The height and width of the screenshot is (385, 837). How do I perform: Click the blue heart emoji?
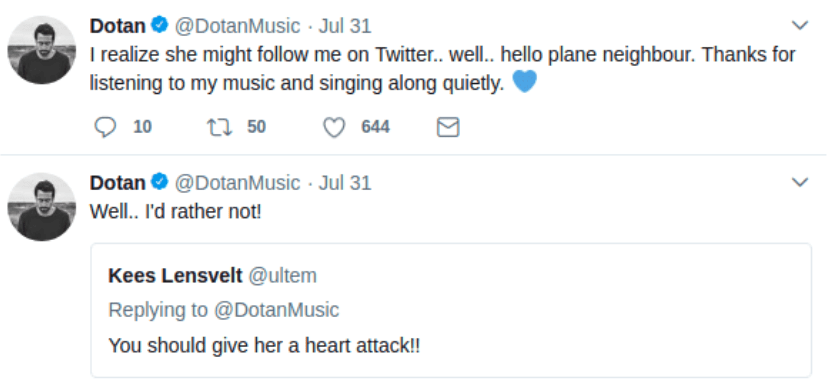(524, 82)
